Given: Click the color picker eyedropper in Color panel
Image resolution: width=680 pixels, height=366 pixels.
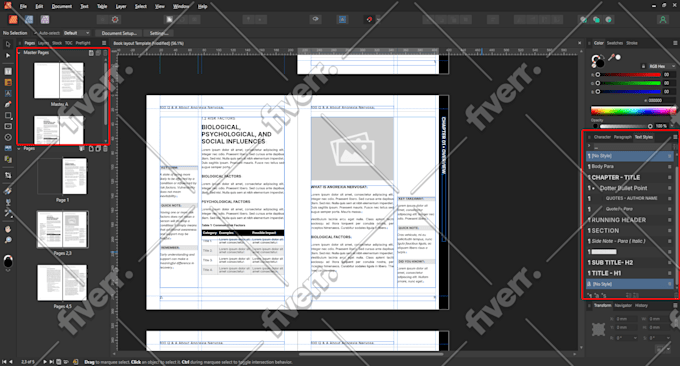Looking at the screenshot, I should pyautogui.click(x=612, y=58).
